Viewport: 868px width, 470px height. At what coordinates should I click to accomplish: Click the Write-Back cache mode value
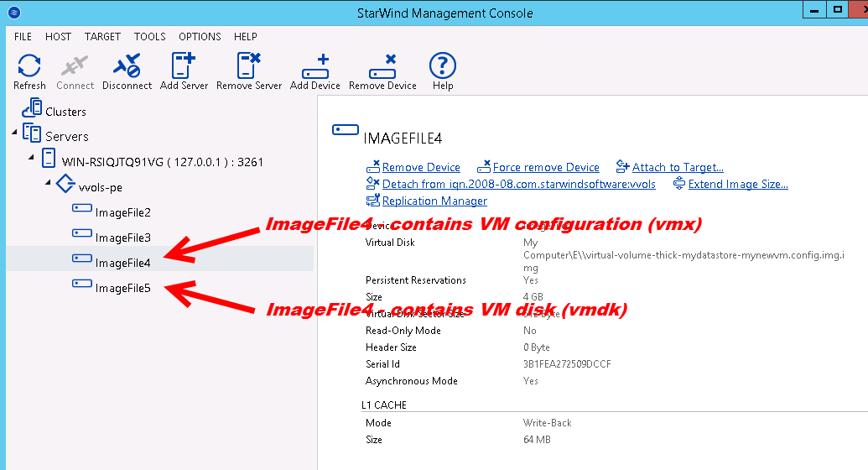click(x=547, y=423)
